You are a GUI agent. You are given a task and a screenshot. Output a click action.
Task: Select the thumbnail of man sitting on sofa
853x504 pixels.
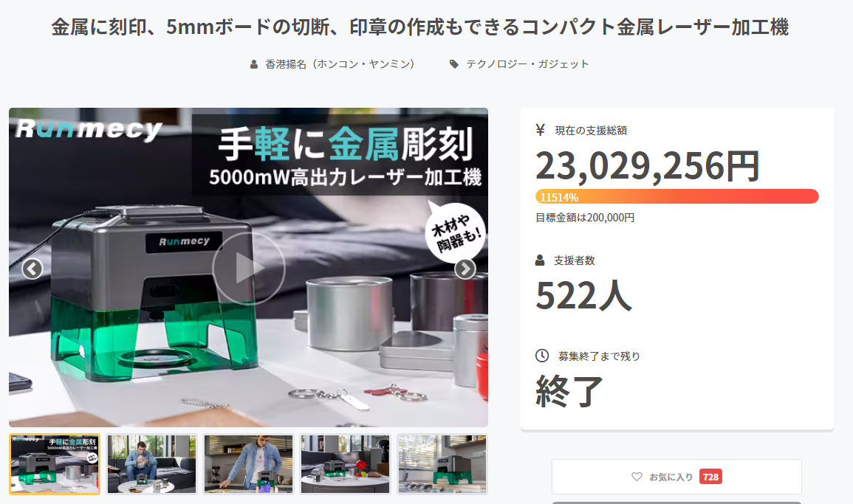(x=151, y=463)
